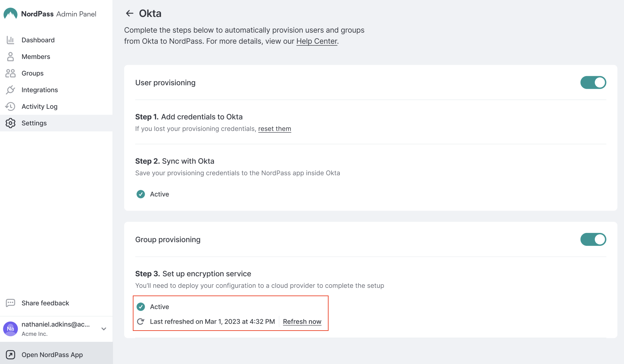Screen dimensions: 624x364
Task: Click the NordPass mountain logo
Action: tap(10, 14)
